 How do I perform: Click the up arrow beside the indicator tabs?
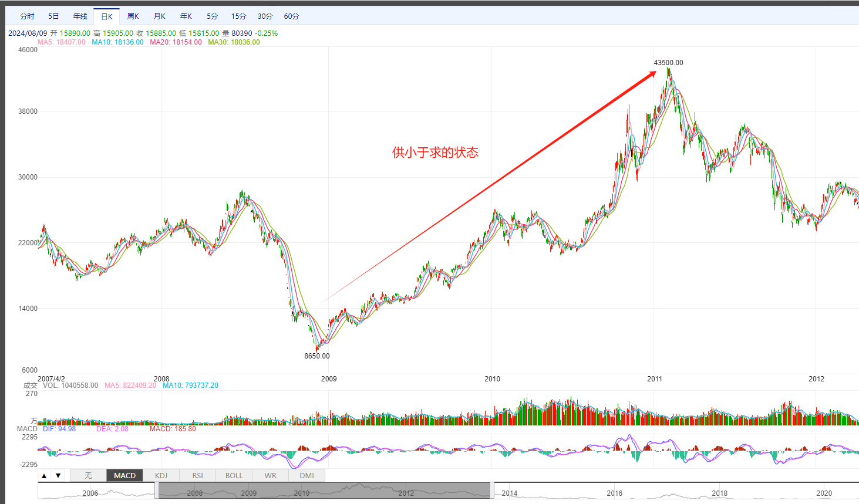44,476
